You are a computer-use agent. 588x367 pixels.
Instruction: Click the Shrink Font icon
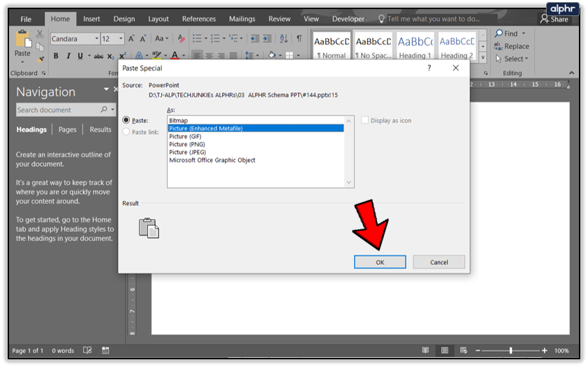point(143,38)
